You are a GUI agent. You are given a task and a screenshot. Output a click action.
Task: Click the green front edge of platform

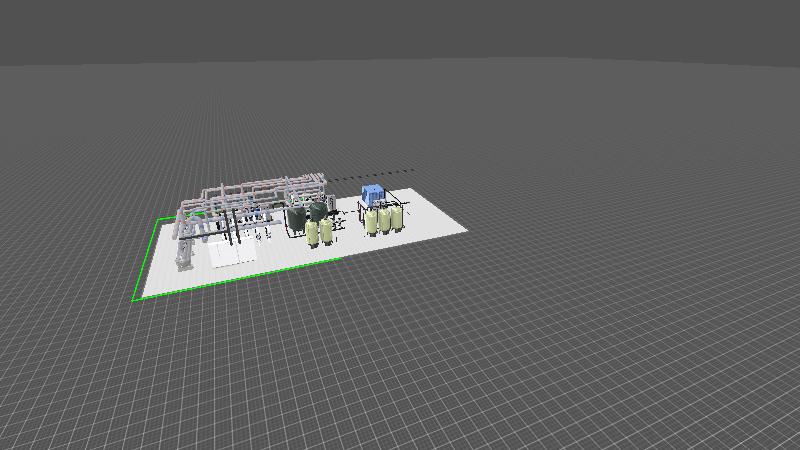(x=240, y=279)
